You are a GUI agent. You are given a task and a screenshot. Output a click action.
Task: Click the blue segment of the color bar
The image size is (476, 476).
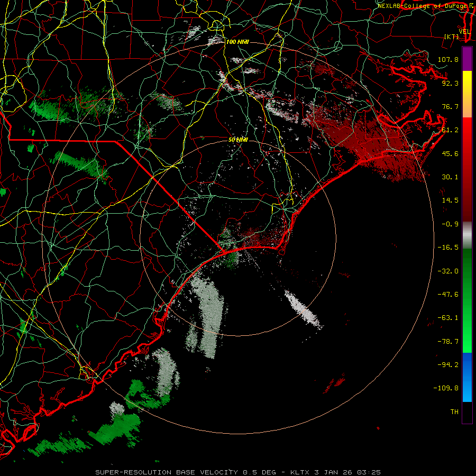[x=467, y=377]
